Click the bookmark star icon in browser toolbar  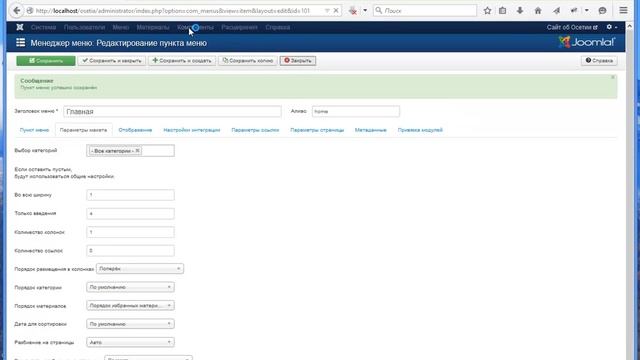tap(487, 11)
